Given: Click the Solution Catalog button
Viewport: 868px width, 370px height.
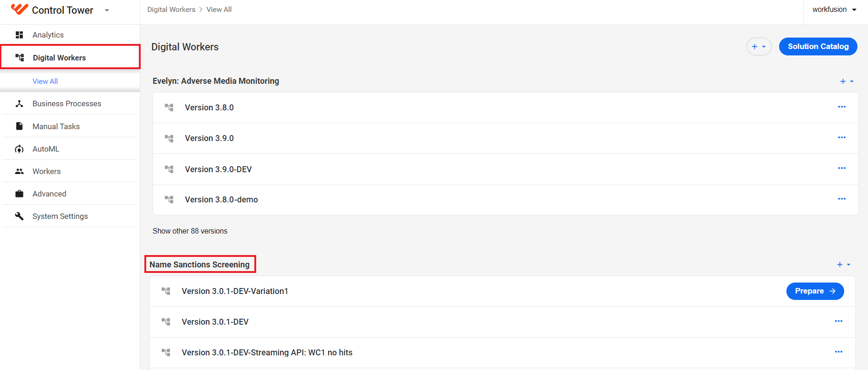Looking at the screenshot, I should tap(818, 46).
